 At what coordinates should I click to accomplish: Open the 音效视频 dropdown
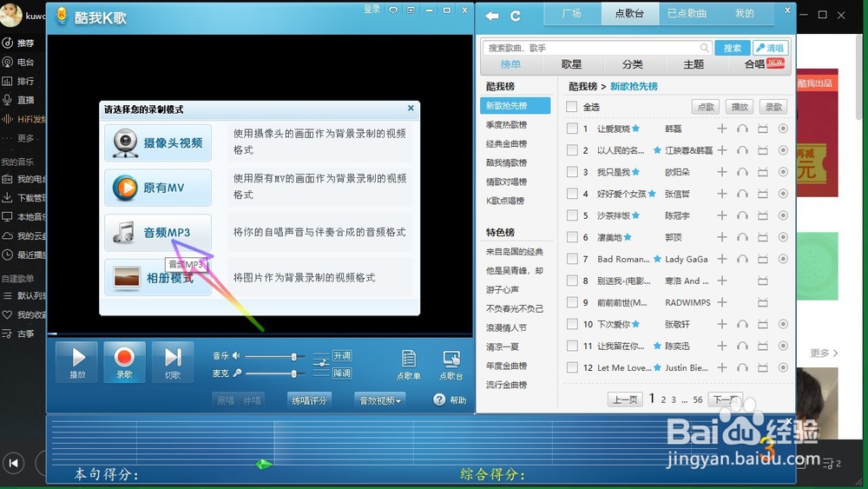click(380, 400)
